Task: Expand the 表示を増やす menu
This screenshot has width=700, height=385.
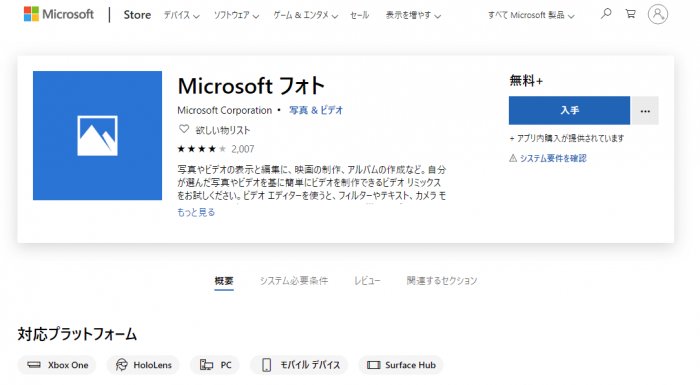Action: tap(413, 15)
